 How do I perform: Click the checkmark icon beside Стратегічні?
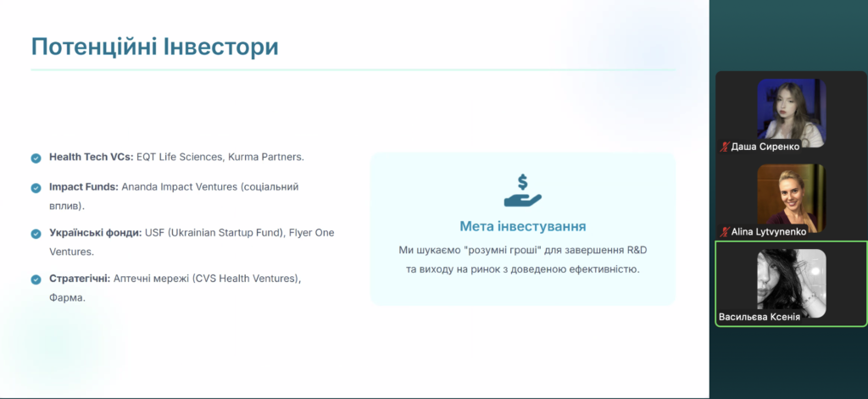pyautogui.click(x=36, y=280)
